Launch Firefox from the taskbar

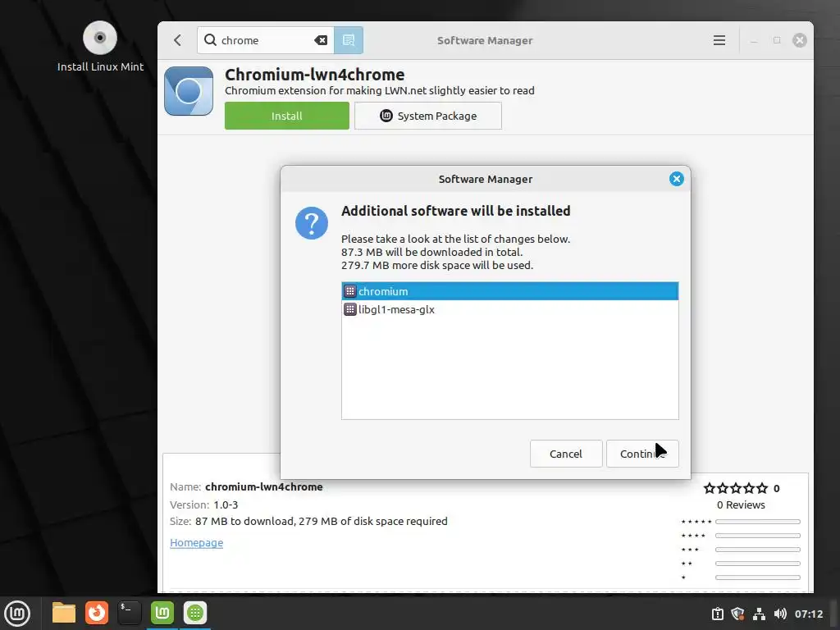point(97,613)
